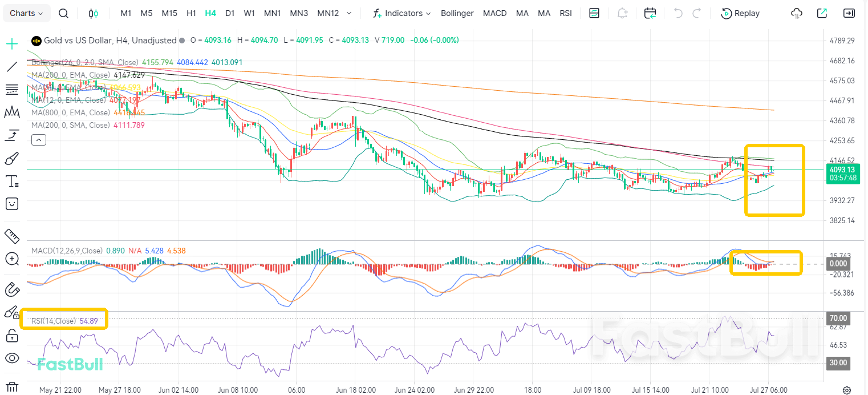This screenshot has width=868, height=395.
Task: Add the Bollinger indicator shortcut
Action: click(457, 13)
